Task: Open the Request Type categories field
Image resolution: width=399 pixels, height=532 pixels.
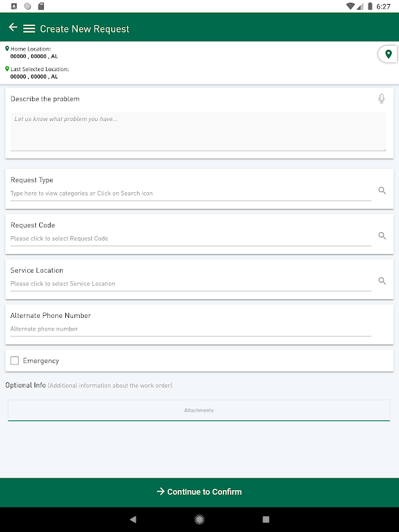Action: tap(190, 194)
